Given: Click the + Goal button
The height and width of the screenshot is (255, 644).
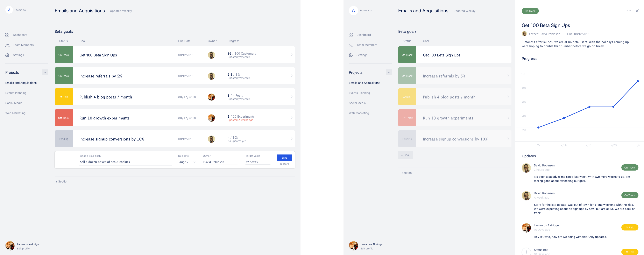Looking at the screenshot, I should tap(405, 155).
